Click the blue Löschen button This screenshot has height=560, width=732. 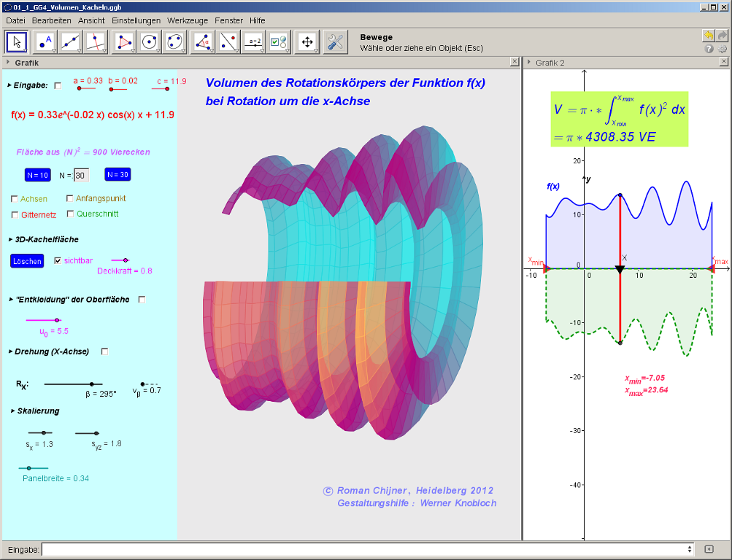point(27,261)
